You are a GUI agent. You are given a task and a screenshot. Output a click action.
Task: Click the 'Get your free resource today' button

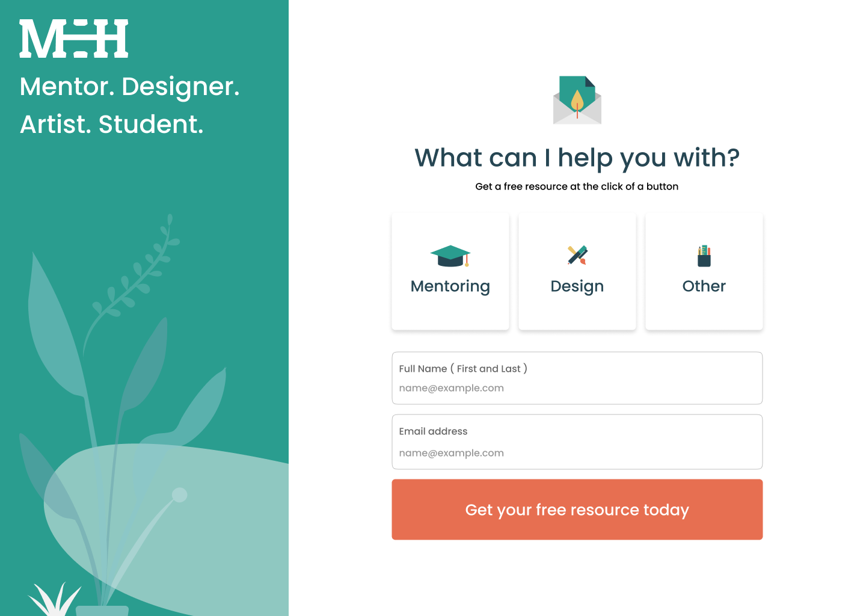click(x=577, y=510)
